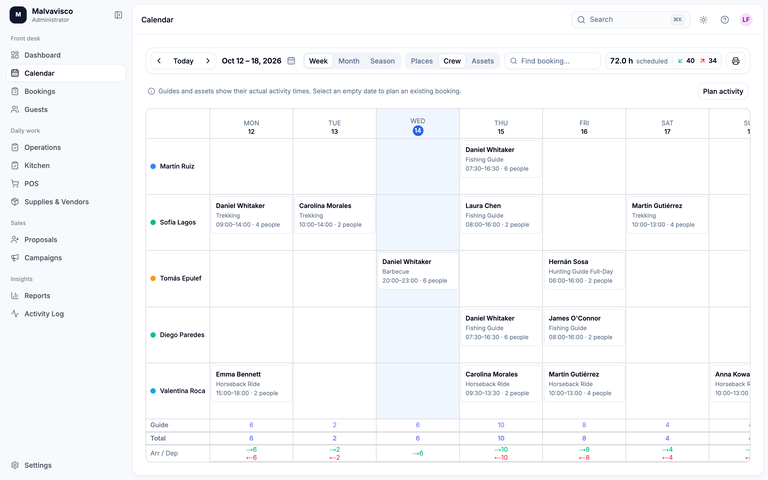Click the Kitchen clipboard icon
The width and height of the screenshot is (768, 480).
click(x=15, y=166)
